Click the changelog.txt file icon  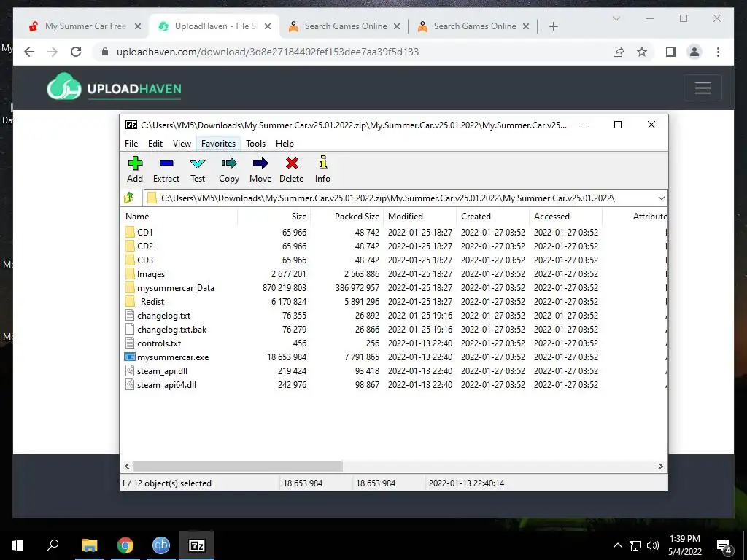point(130,315)
